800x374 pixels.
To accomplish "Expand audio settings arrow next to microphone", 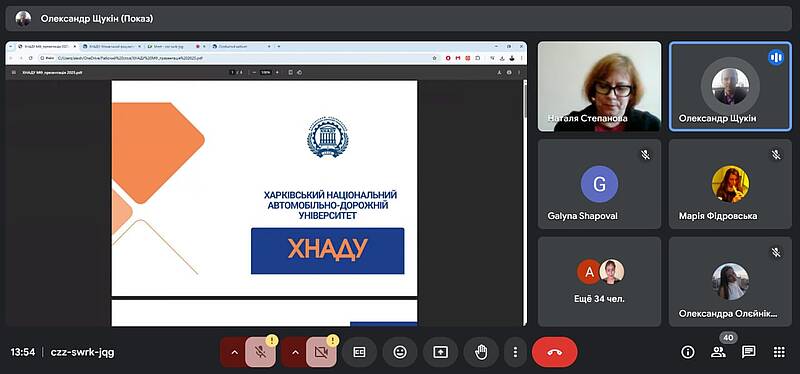I will 234,352.
